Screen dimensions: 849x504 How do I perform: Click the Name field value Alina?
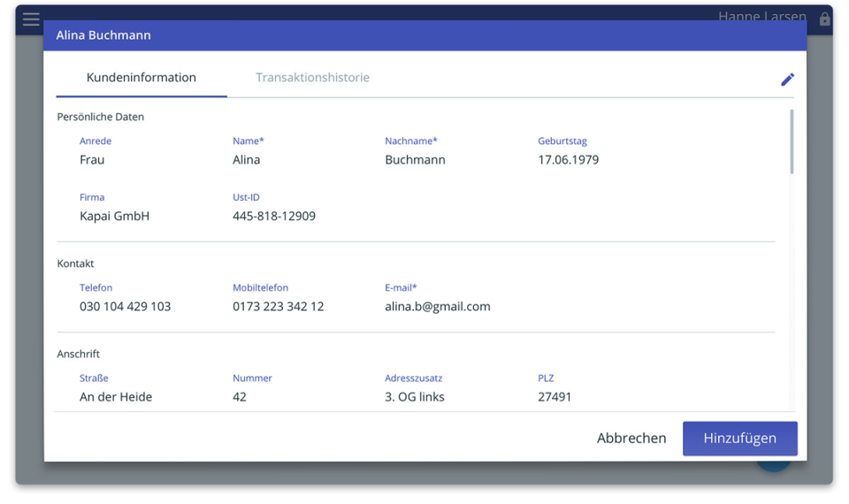247,160
